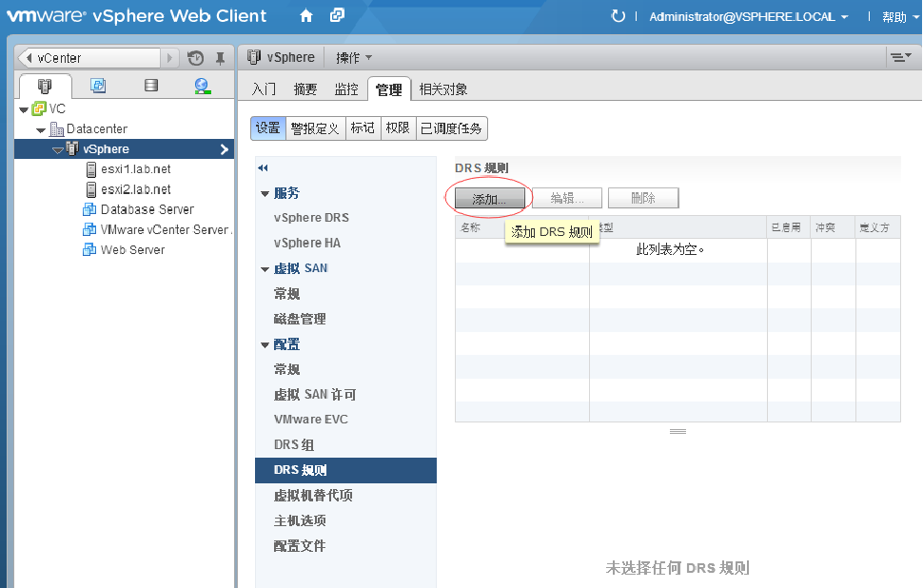Switch to 权限 sub-tab

click(x=398, y=128)
